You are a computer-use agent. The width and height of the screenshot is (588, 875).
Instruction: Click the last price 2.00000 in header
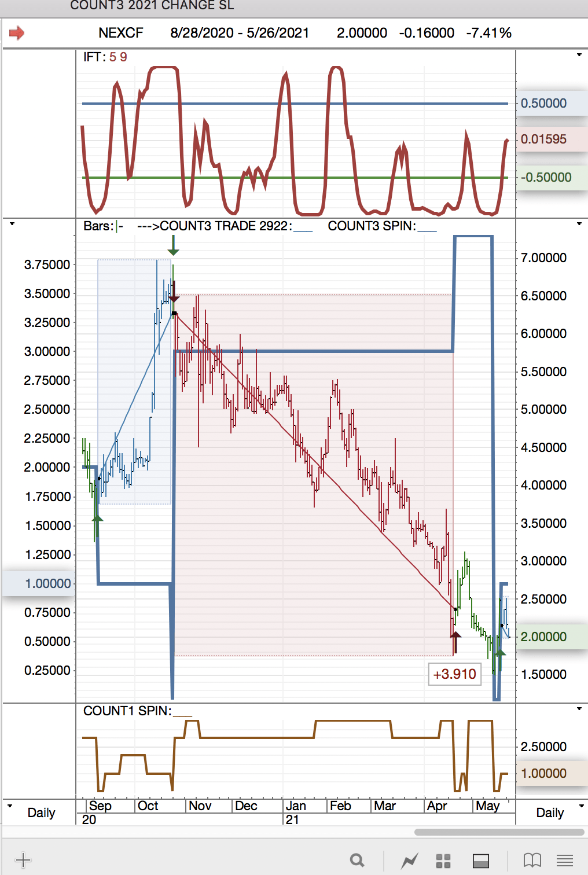coord(362,33)
